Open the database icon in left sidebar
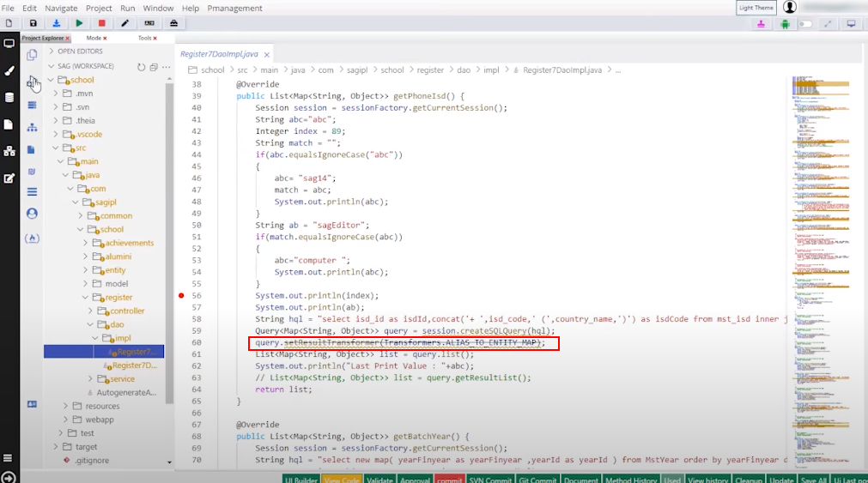The width and height of the screenshot is (868, 483). pyautogui.click(x=9, y=97)
